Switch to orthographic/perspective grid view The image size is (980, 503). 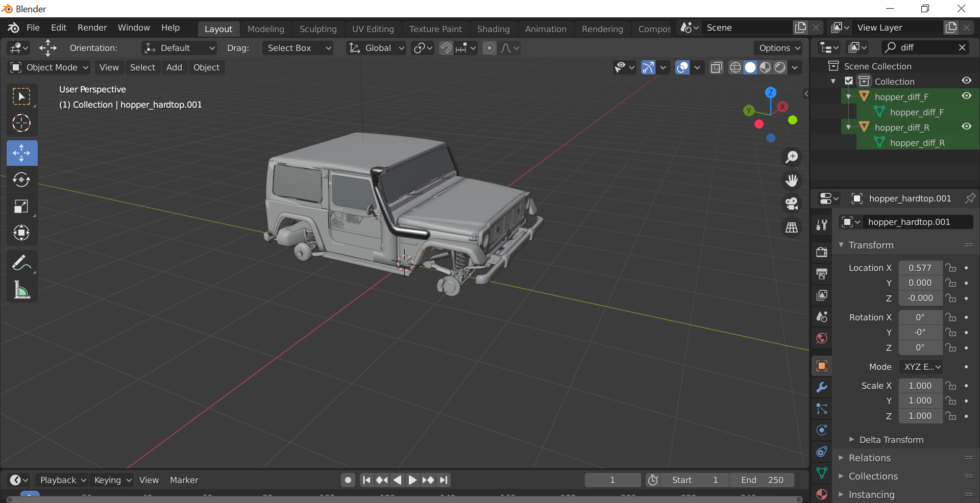pos(792,228)
